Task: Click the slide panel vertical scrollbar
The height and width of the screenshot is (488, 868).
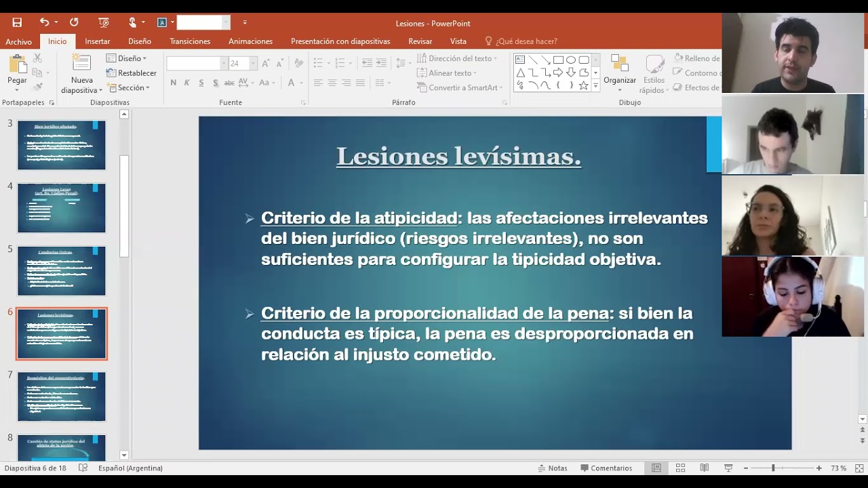Action: tap(124, 206)
